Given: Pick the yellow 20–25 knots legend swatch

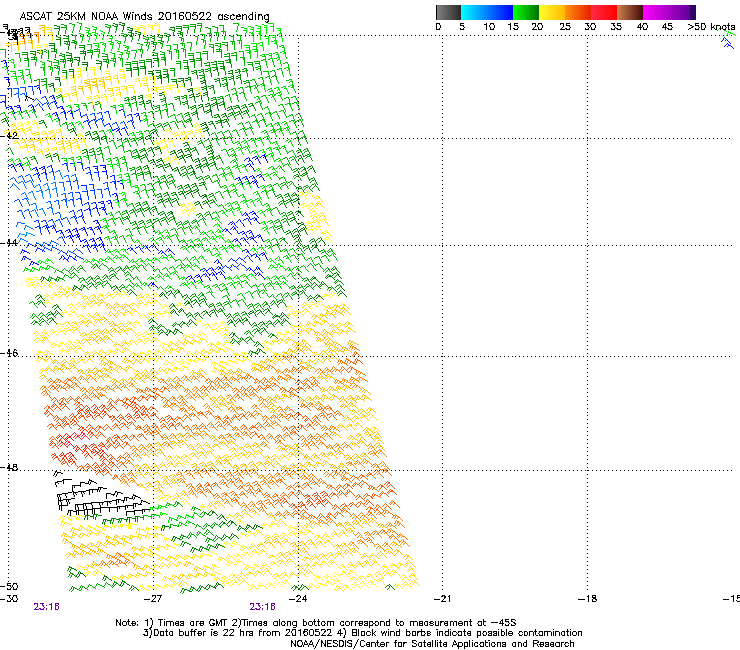Looking at the screenshot, I should click(x=552, y=12).
